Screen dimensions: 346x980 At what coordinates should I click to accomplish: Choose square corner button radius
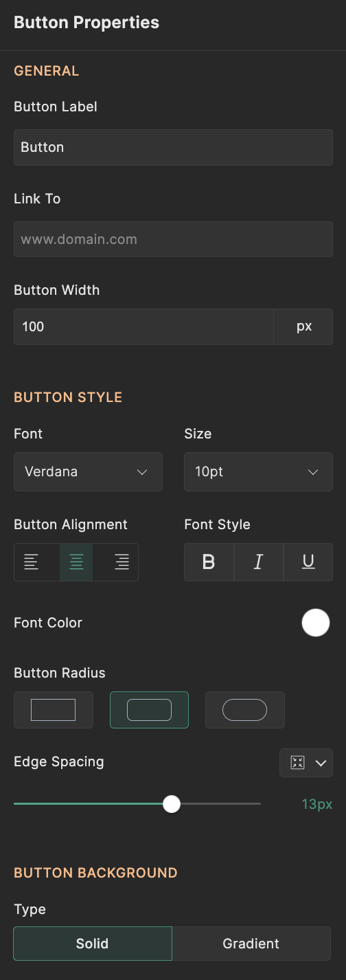pos(54,710)
